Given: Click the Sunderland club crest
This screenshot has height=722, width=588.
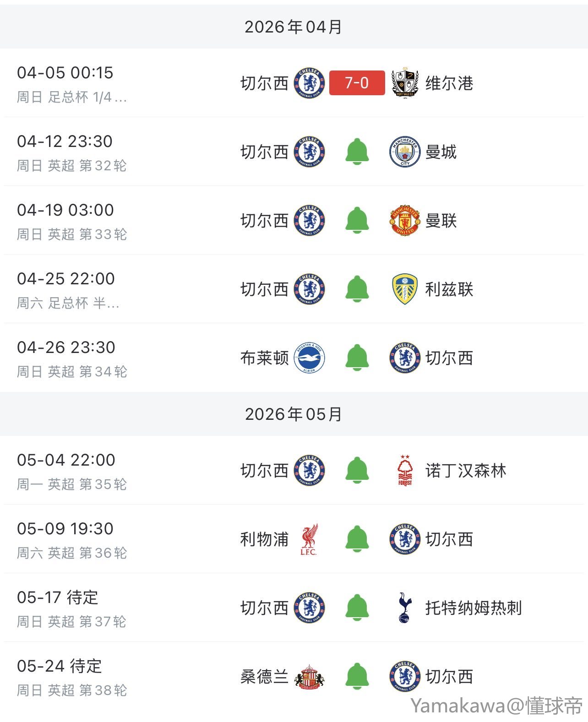Looking at the screenshot, I should 310,676.
